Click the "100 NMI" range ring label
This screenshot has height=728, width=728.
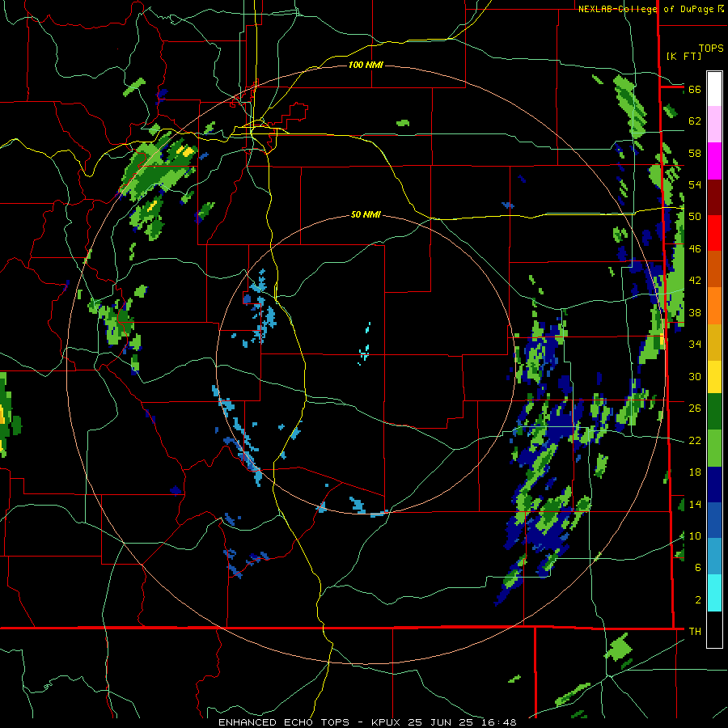[366, 65]
